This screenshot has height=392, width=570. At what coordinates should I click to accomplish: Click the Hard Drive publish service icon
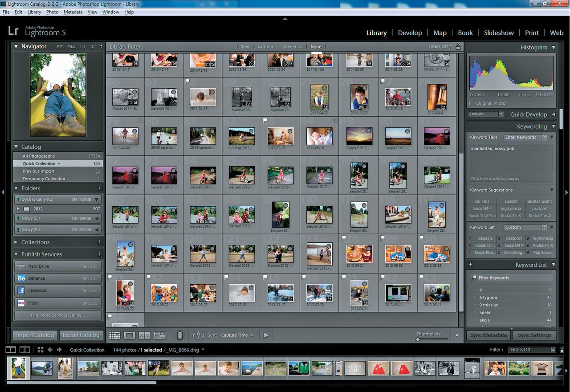click(x=21, y=266)
